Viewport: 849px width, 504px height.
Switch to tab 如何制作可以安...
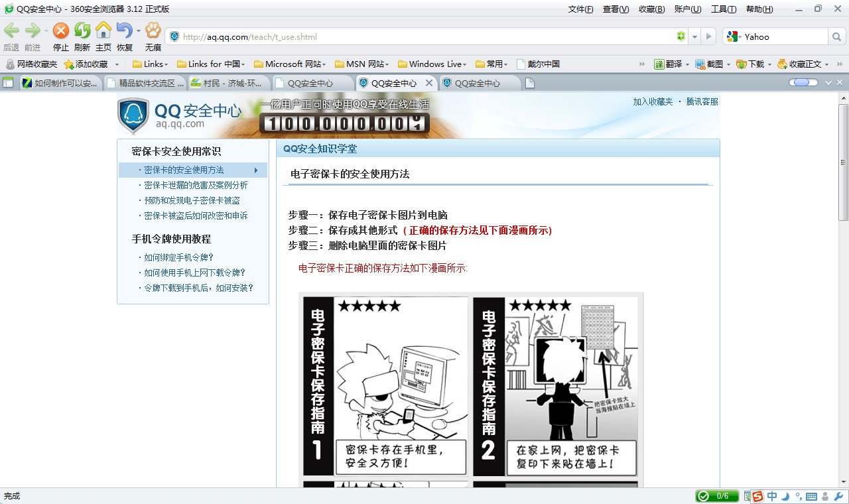60,83
